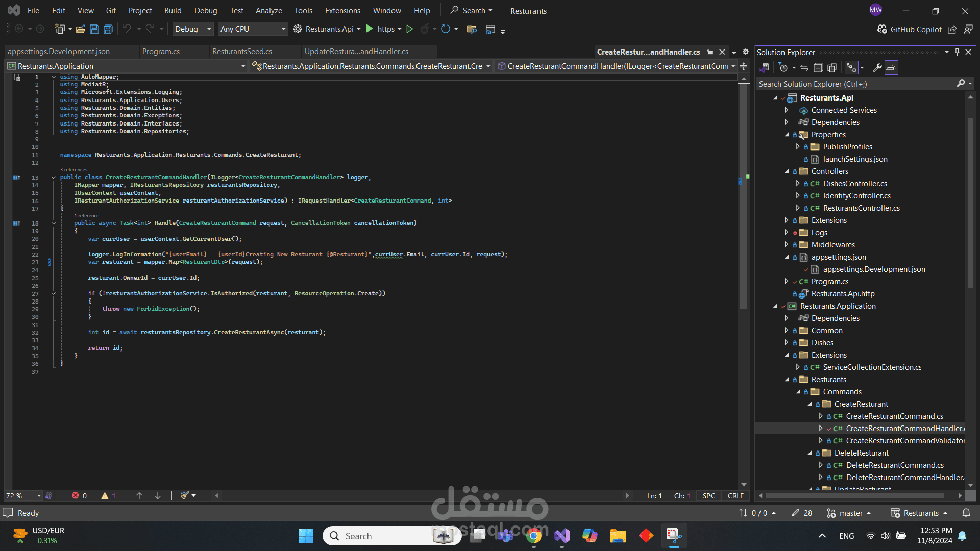The width and height of the screenshot is (980, 551).
Task: Click the Resturants repository button in status bar
Action: (919, 513)
